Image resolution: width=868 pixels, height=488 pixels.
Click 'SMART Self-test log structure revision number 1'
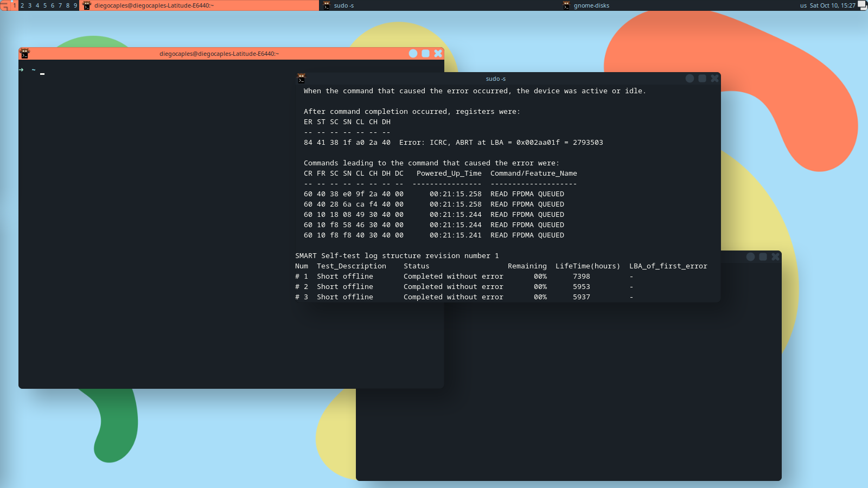(397, 256)
